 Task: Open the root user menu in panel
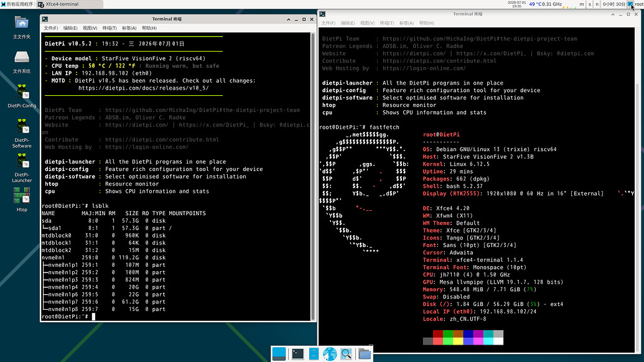639,4
